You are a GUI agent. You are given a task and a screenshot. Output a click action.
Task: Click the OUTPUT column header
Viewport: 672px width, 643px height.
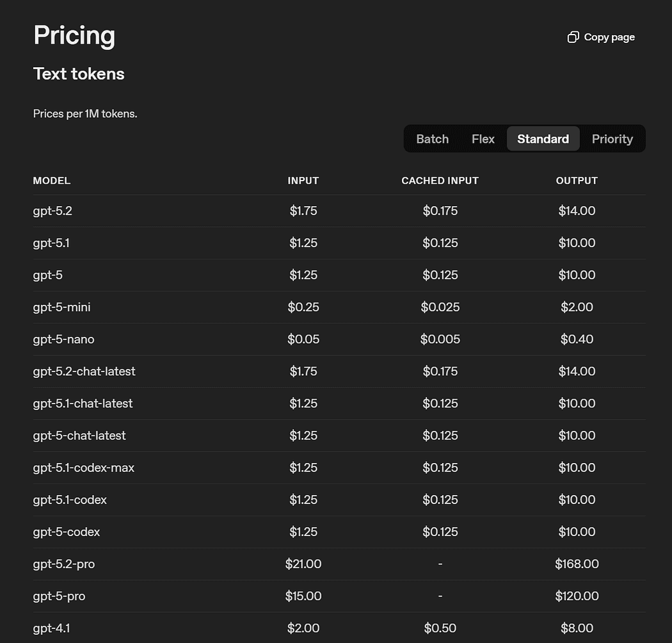577,181
